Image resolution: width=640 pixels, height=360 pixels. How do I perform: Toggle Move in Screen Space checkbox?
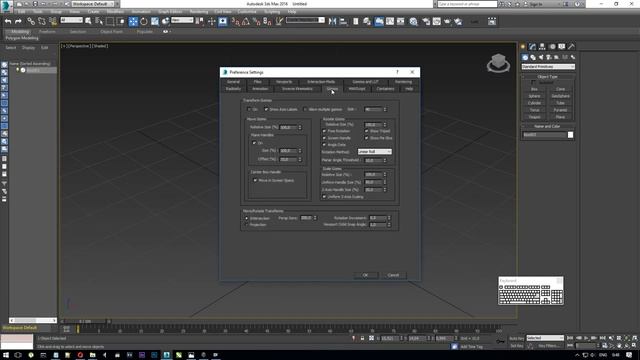pyautogui.click(x=255, y=180)
